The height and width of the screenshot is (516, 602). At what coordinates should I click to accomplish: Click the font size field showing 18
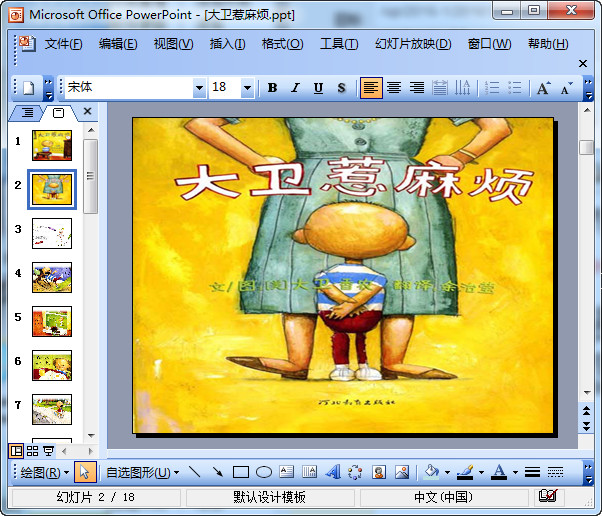pos(225,88)
